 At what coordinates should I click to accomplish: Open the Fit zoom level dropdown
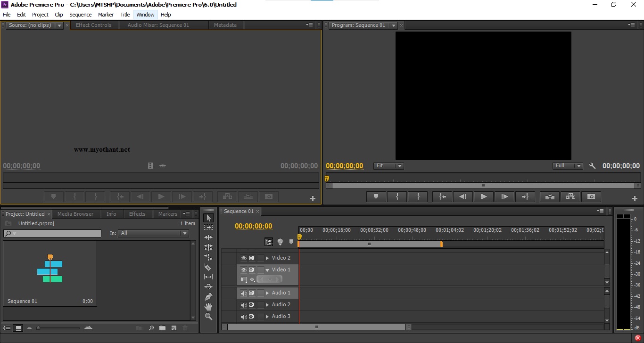388,166
